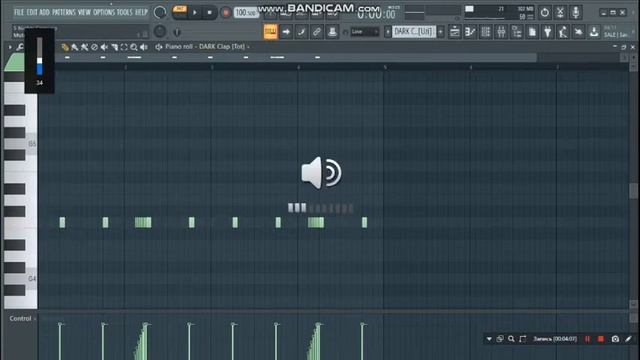Click the undo history circular arrow icon
This screenshot has width=640, height=360.
[x=544, y=13]
